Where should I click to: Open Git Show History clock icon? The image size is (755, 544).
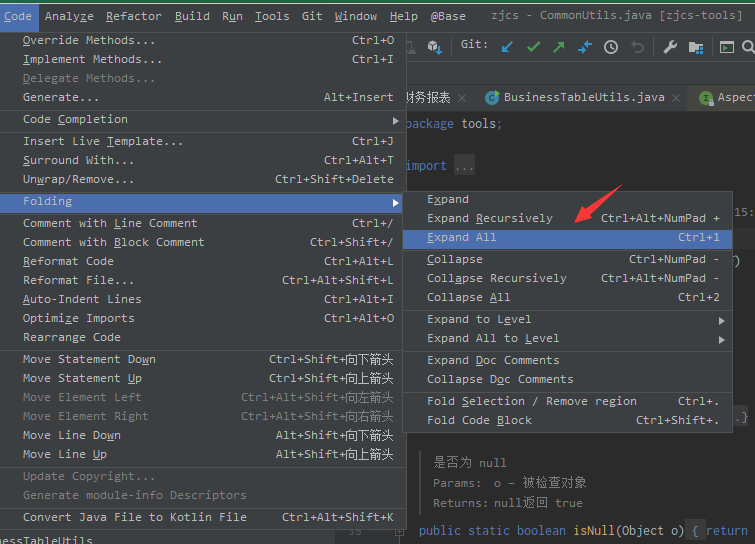pyautogui.click(x=611, y=47)
